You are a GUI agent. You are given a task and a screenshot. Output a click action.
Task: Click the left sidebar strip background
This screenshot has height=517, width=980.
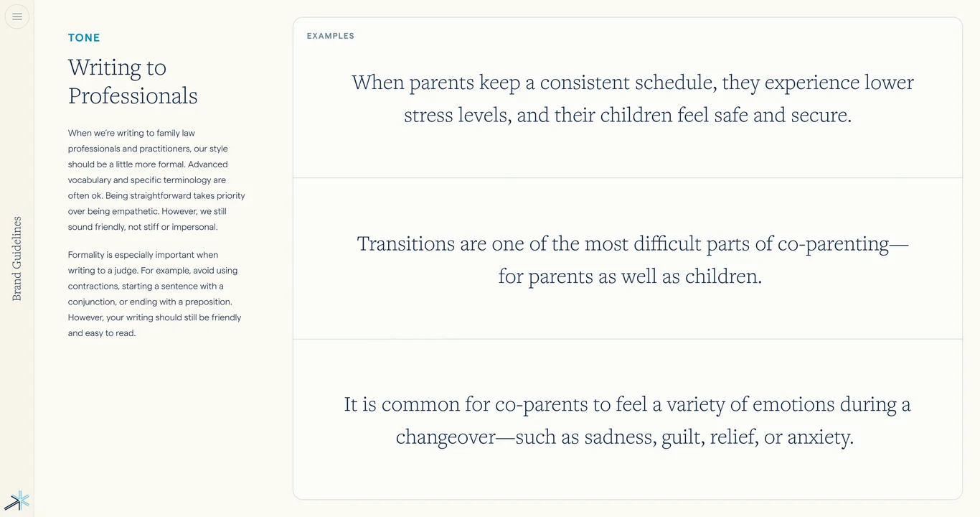[x=17, y=144]
